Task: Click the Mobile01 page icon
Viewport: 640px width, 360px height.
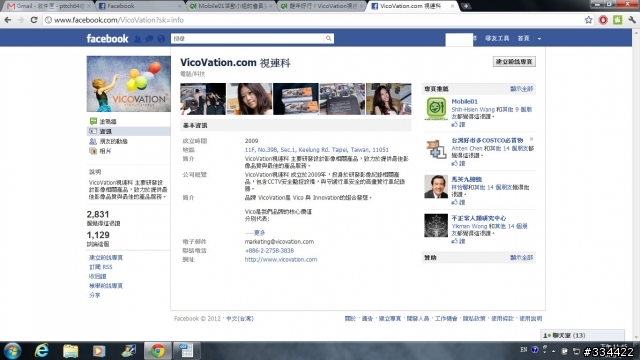Action: point(436,109)
